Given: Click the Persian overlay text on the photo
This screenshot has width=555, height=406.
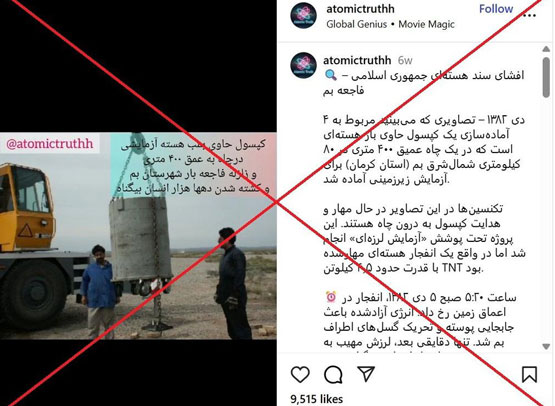Looking at the screenshot, I should click(194, 167).
